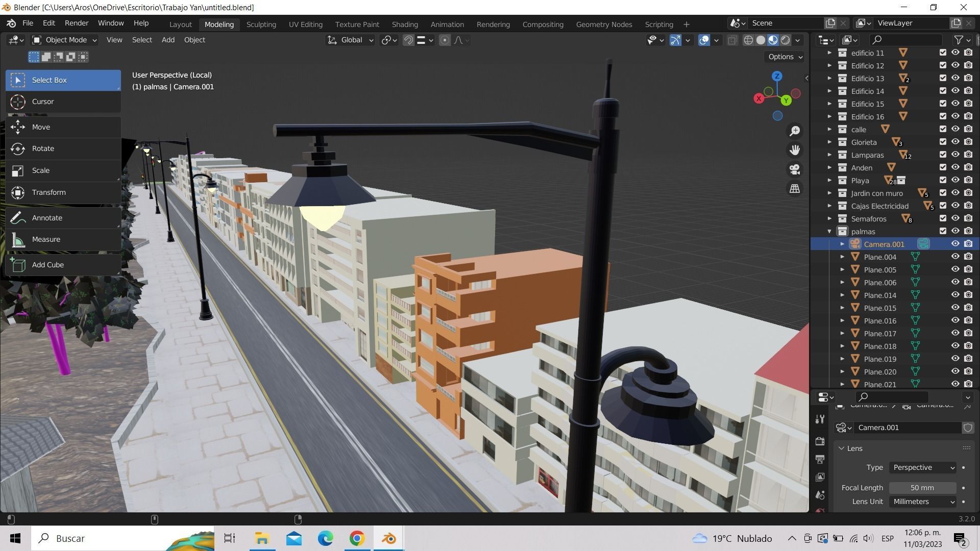
Task: Open the Output properties tab icon
Action: point(820,459)
